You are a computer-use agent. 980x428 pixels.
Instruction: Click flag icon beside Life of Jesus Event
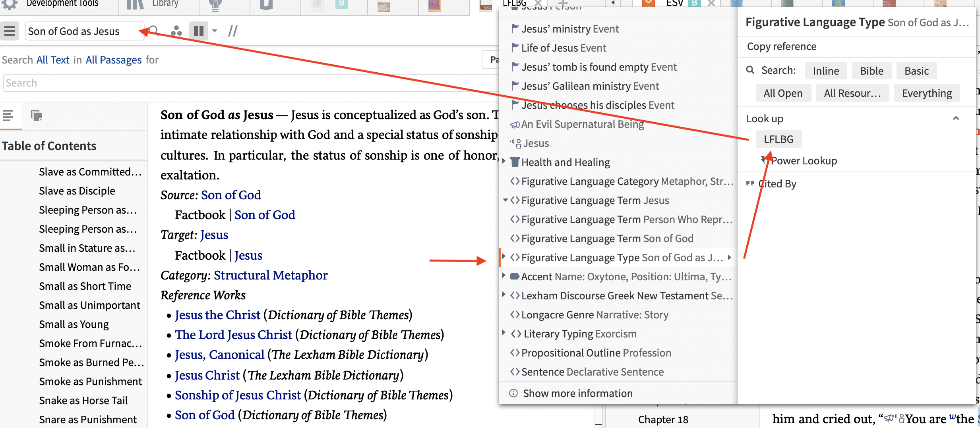(515, 48)
